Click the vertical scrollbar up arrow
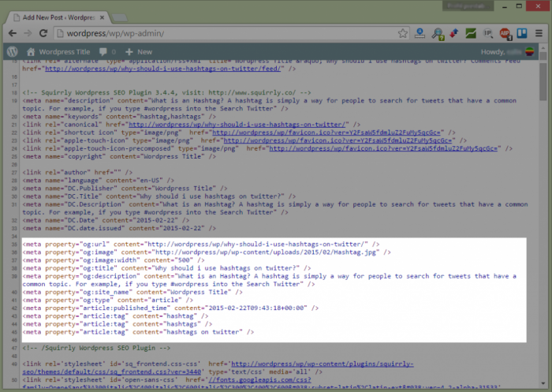Viewport: 552px width, 392px height. [x=544, y=64]
